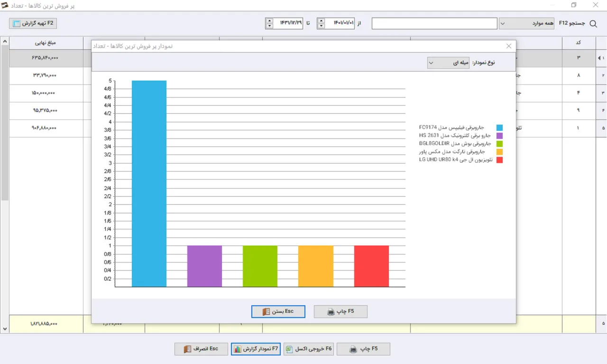Click the orange legend swatch for تارگت

click(x=499, y=152)
